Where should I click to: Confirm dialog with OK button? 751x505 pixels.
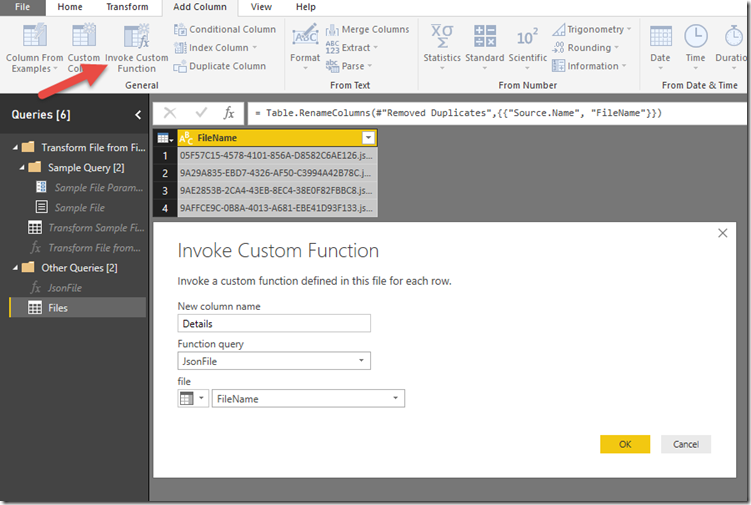625,444
